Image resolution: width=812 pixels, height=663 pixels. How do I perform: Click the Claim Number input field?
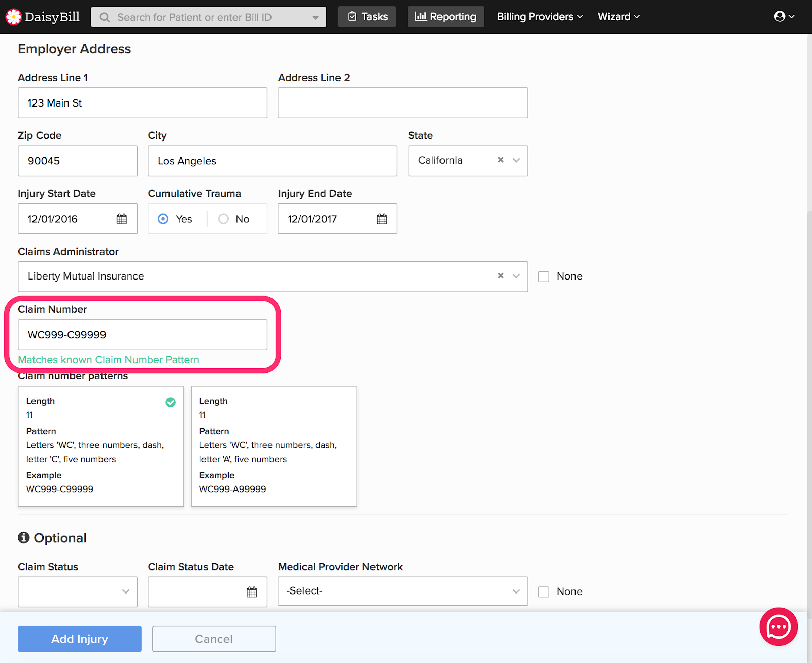(143, 334)
